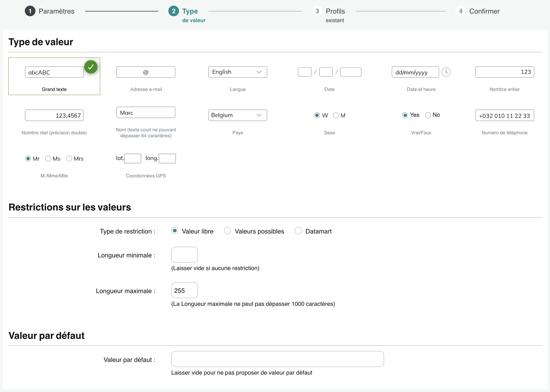The image size is (550, 392).
Task: Focus the Valeur par défaut text field
Action: (278, 359)
